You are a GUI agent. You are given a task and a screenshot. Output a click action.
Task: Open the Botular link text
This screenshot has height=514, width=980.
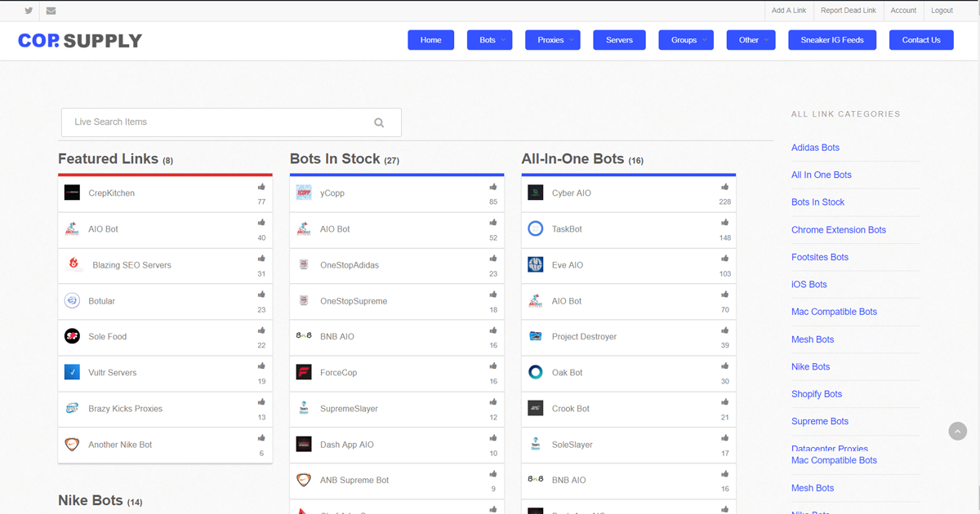(x=102, y=301)
